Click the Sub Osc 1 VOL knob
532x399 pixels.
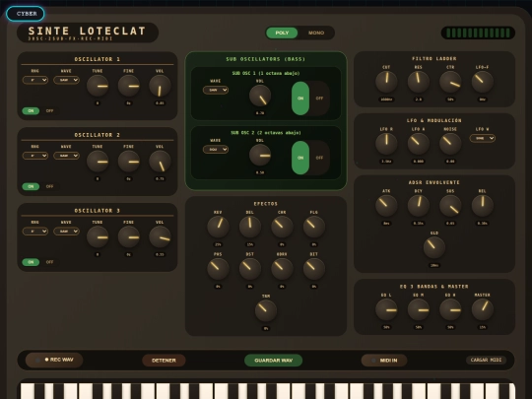coord(260,96)
